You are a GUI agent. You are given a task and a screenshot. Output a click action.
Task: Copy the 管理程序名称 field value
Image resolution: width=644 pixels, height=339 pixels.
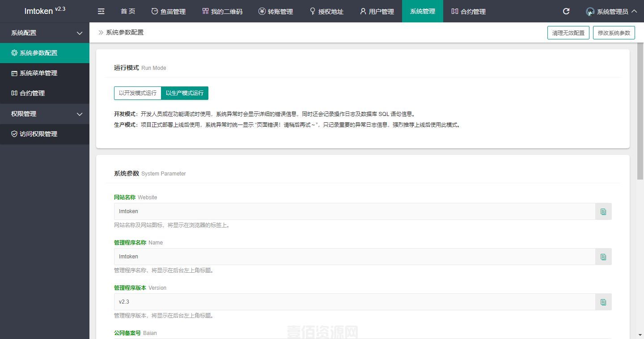click(x=603, y=257)
